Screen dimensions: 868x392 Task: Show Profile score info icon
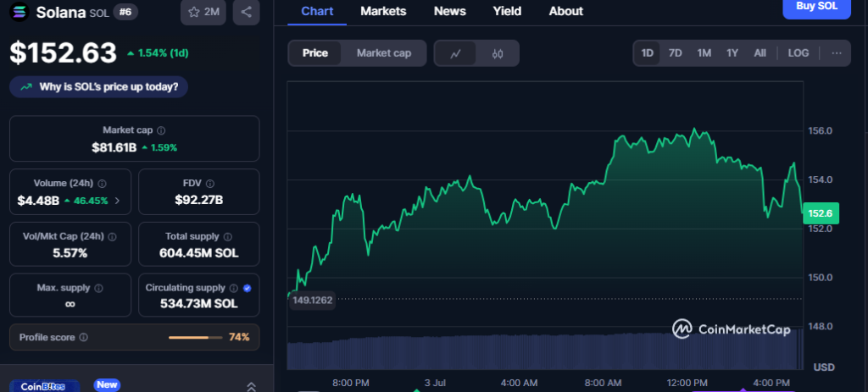[84, 337]
